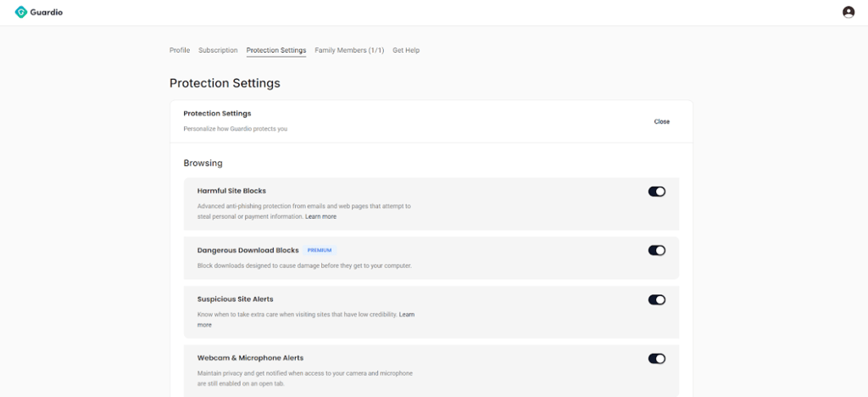Click the Protection Settings page heading
Viewport: 868px width, 397px height.
tap(225, 84)
